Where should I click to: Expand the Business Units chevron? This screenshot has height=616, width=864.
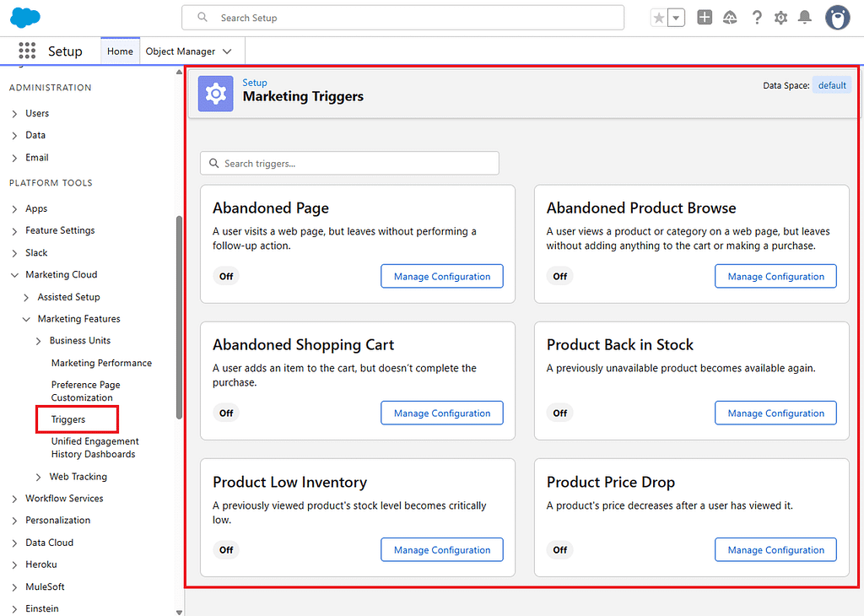pos(38,341)
